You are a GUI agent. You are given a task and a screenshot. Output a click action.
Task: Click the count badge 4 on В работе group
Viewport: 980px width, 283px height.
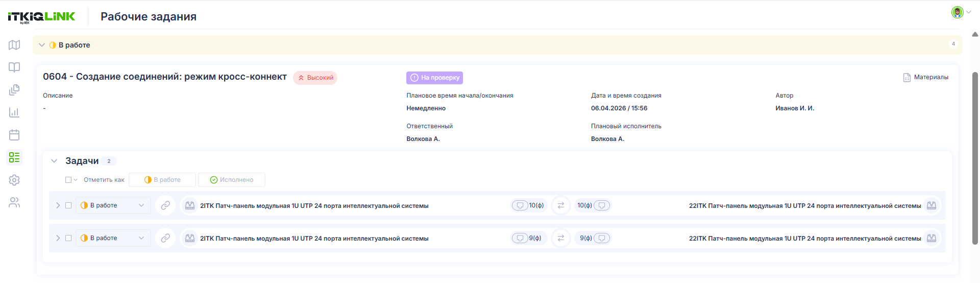(953, 44)
